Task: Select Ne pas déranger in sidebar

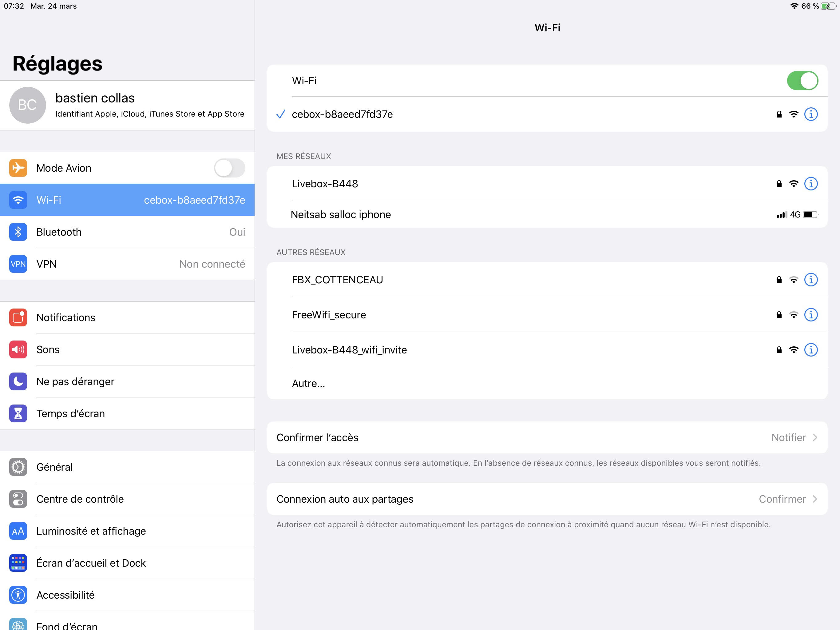Action: coord(75,381)
